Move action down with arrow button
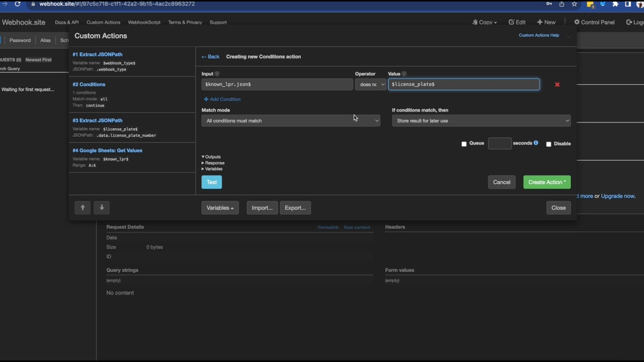The image size is (644, 362). [102, 208]
